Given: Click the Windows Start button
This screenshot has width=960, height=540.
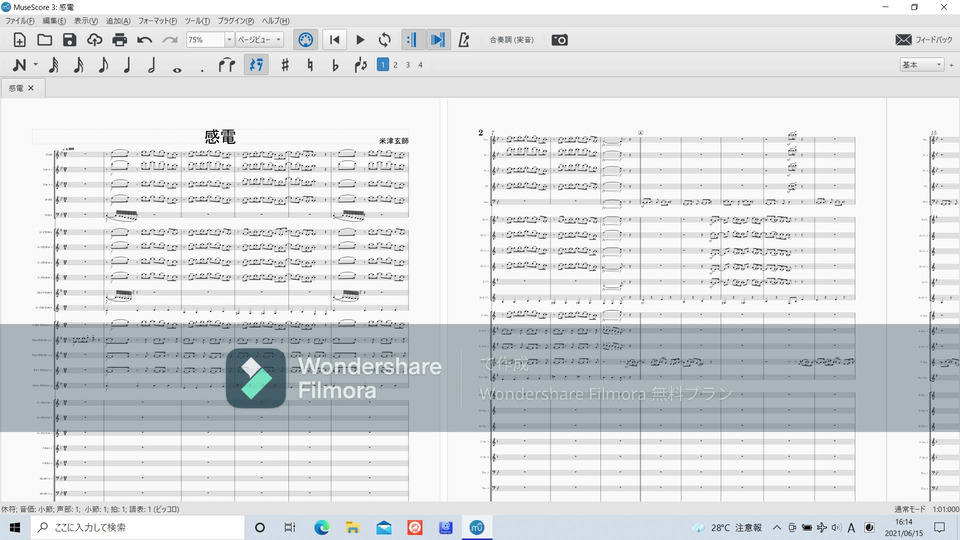Looking at the screenshot, I should [x=15, y=527].
